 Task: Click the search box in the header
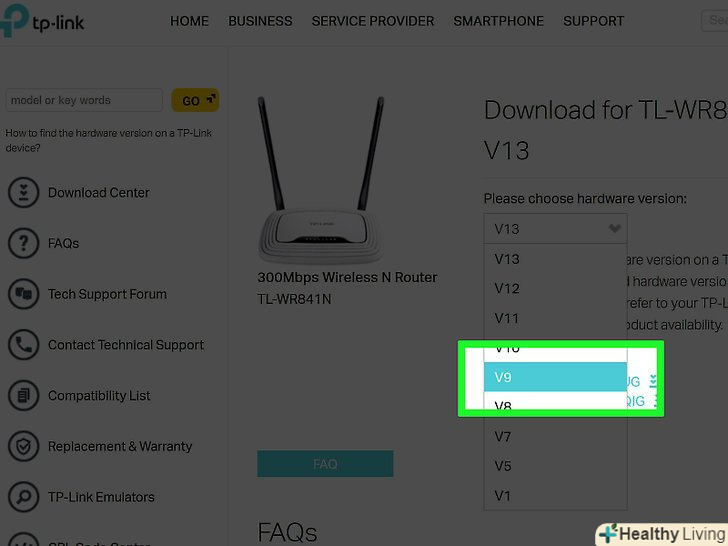[x=715, y=20]
